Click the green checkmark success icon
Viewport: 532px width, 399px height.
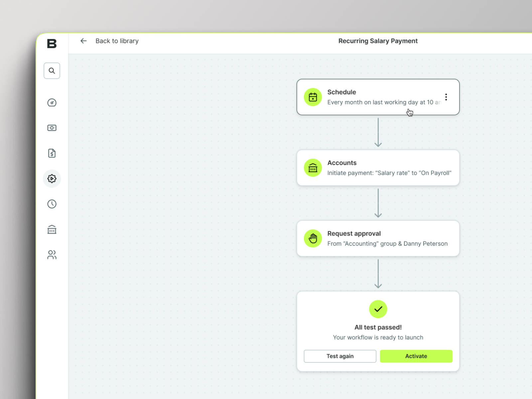378,309
